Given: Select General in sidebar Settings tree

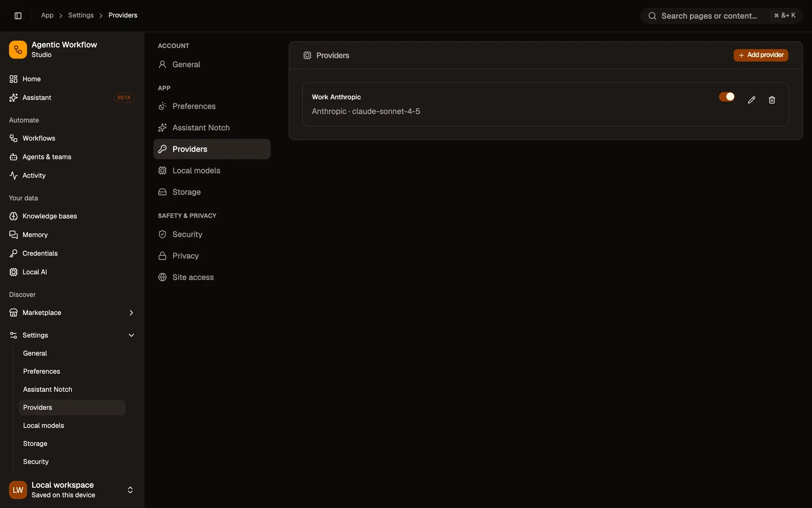Looking at the screenshot, I should [72, 353].
